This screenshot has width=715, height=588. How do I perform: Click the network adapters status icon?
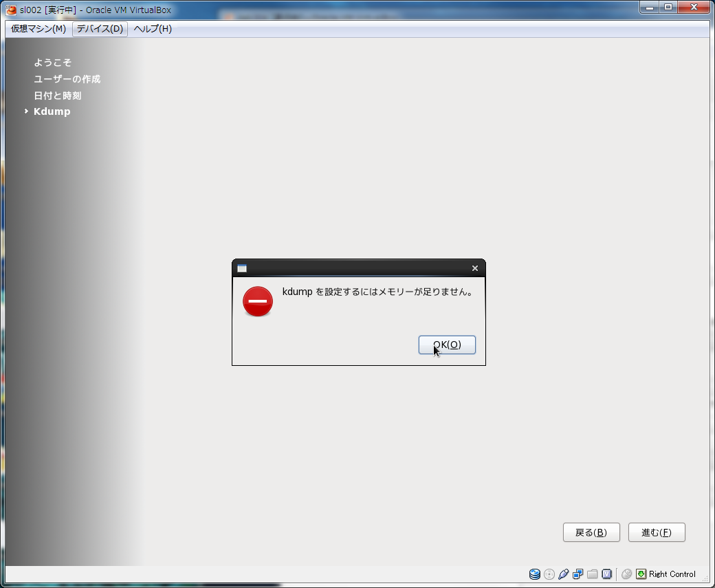(x=577, y=574)
